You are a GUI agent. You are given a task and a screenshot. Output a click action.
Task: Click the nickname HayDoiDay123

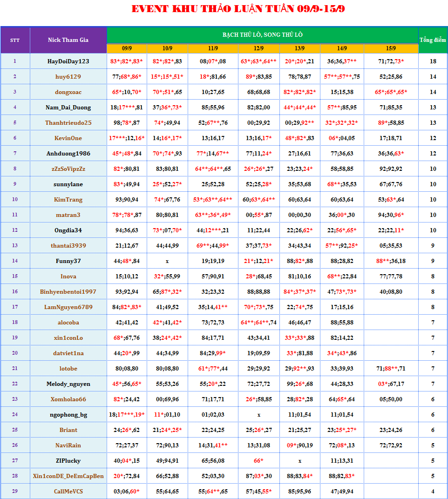coord(68,61)
